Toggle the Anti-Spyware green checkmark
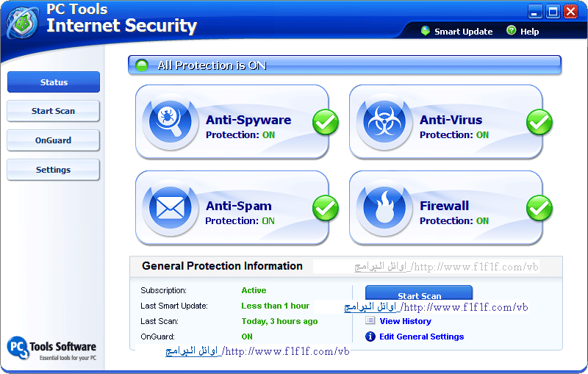Viewport: 588px width, 374px height. [x=325, y=122]
